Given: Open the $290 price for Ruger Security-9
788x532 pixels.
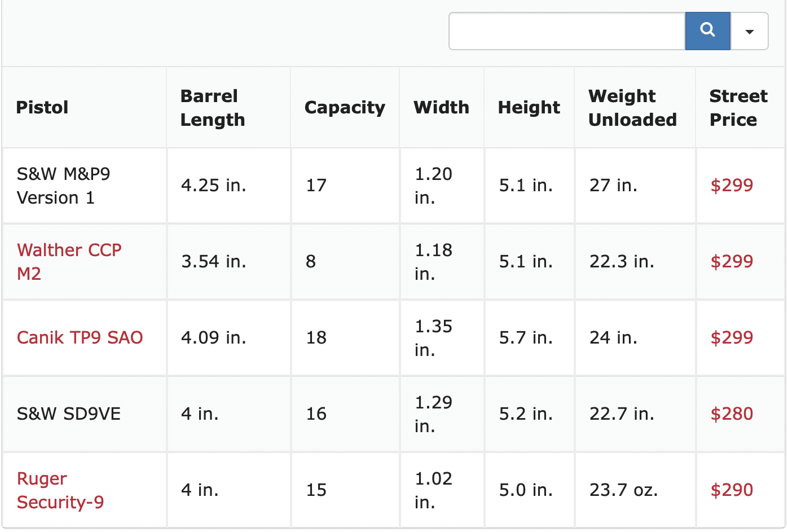Looking at the screenshot, I should click(x=731, y=490).
